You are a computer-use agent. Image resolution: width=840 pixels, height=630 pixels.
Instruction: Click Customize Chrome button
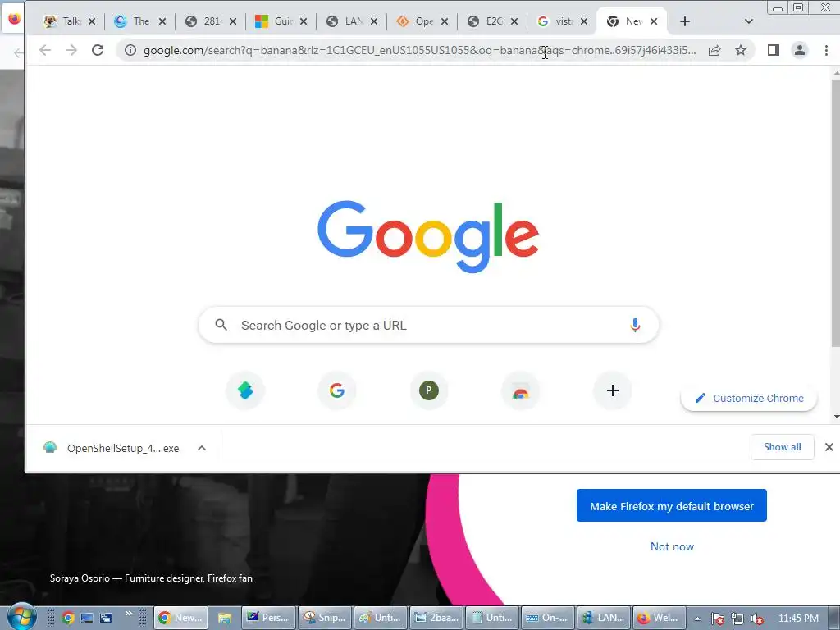click(749, 398)
